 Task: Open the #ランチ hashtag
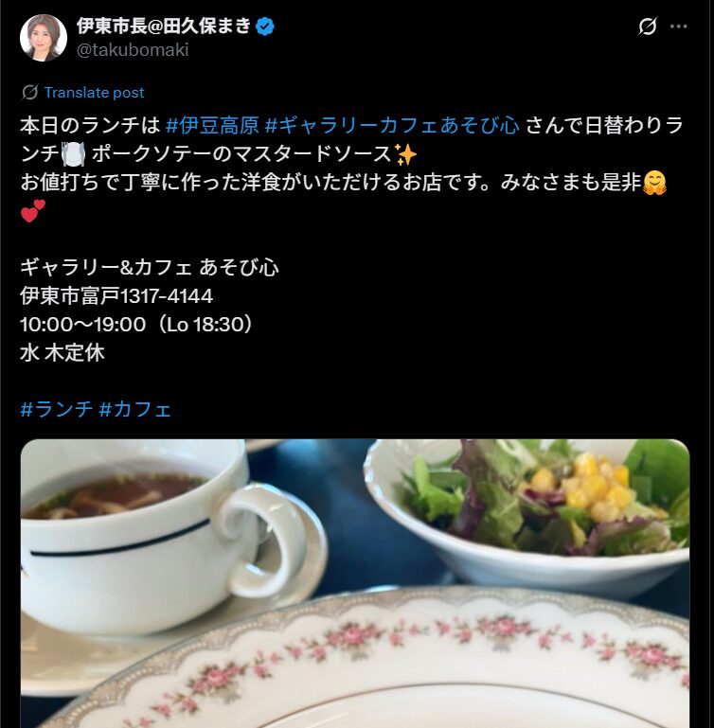tap(57, 409)
